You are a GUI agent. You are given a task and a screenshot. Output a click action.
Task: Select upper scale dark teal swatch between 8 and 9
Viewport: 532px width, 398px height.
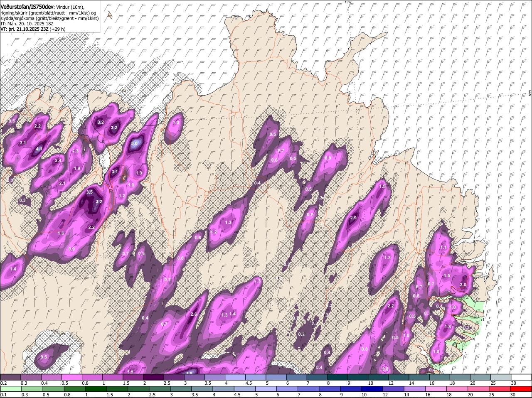click(337, 377)
